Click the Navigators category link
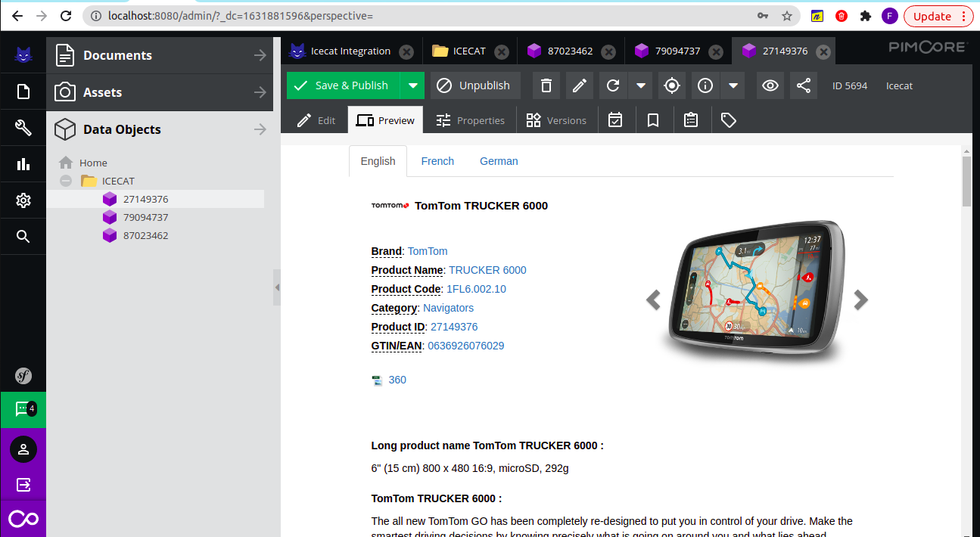980x537 pixels. click(x=448, y=308)
